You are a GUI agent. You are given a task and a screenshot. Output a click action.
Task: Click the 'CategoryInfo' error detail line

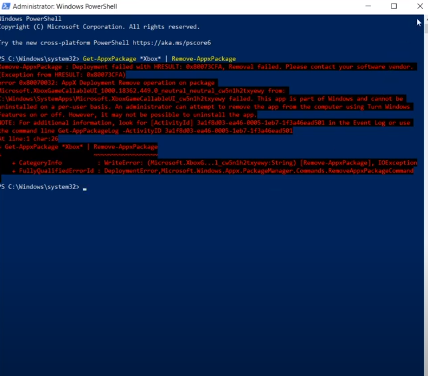click(x=215, y=163)
